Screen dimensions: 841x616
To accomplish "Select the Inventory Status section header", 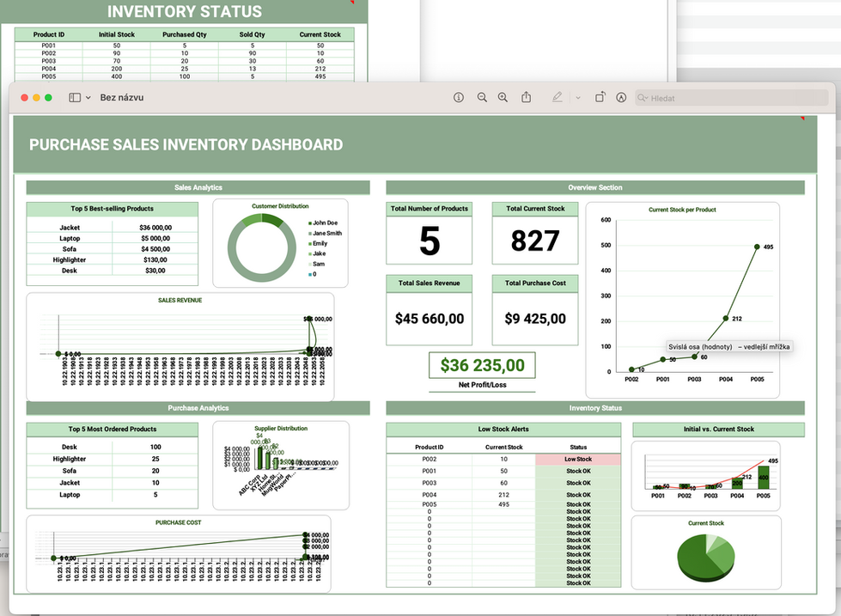I will 594,408.
